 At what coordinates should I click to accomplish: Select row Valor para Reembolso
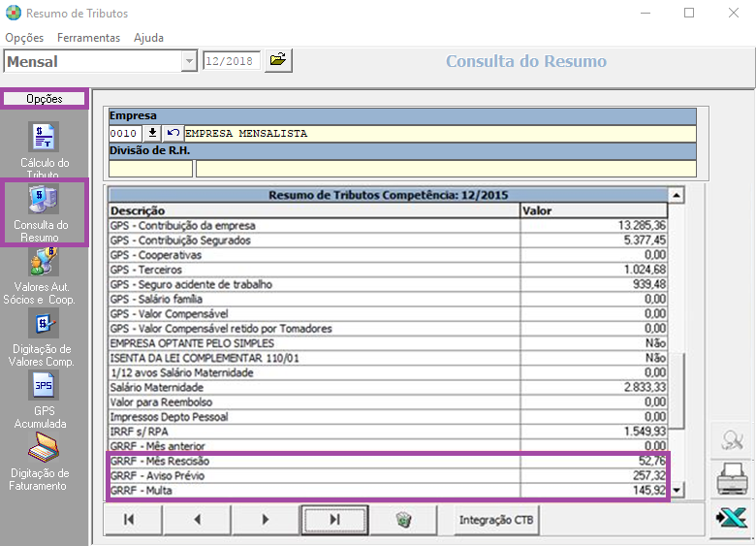pos(388,401)
